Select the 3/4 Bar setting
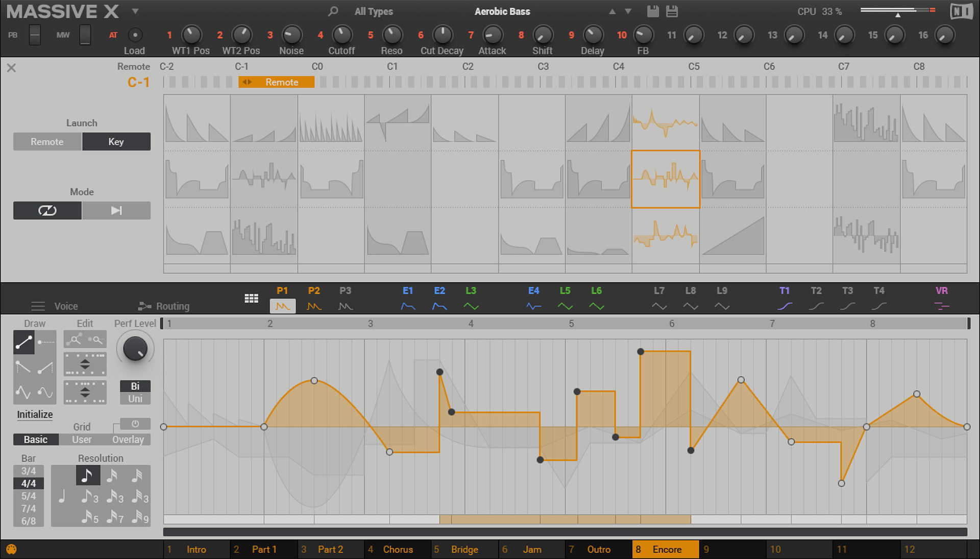The image size is (980, 559). pyautogui.click(x=28, y=471)
